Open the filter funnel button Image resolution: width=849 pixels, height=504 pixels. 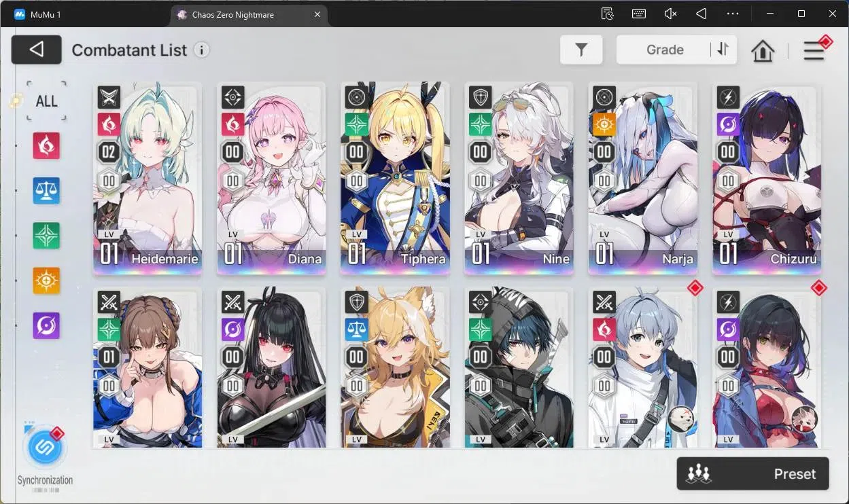(581, 50)
